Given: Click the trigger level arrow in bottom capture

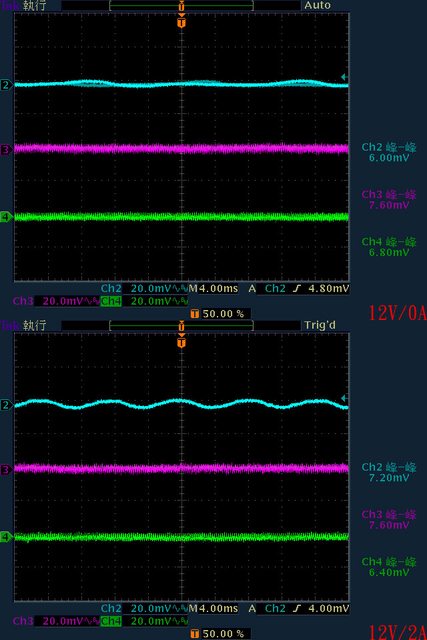Looking at the screenshot, I should click(344, 398).
